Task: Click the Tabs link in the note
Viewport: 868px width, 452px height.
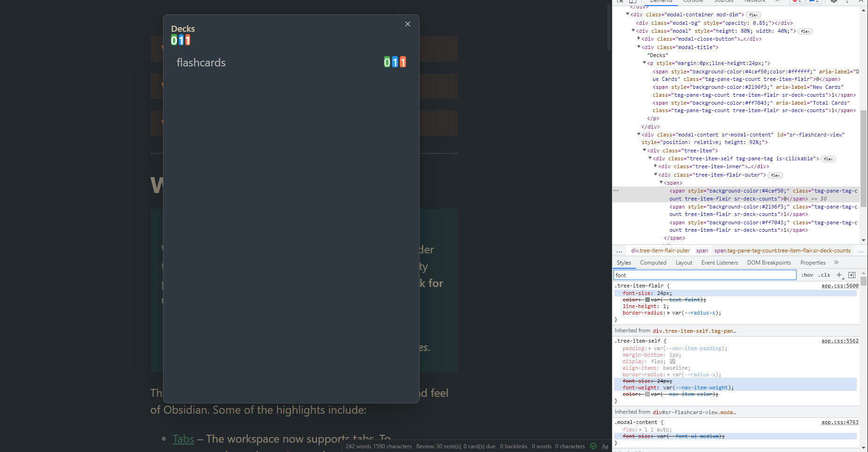Action: click(x=183, y=438)
